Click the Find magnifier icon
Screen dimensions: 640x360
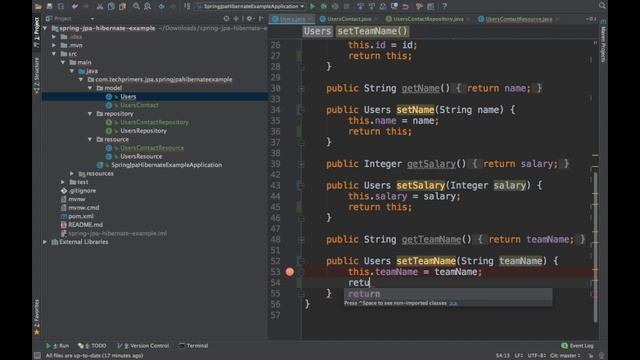pos(136,6)
